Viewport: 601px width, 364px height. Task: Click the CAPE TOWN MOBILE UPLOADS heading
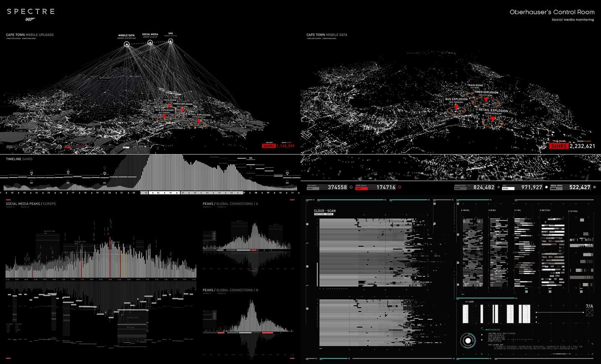tap(29, 35)
